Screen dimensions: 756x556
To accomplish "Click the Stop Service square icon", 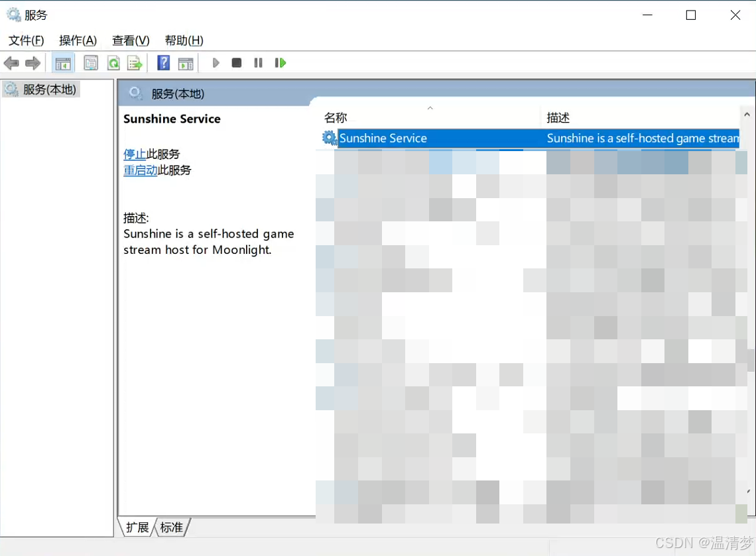I will point(236,63).
